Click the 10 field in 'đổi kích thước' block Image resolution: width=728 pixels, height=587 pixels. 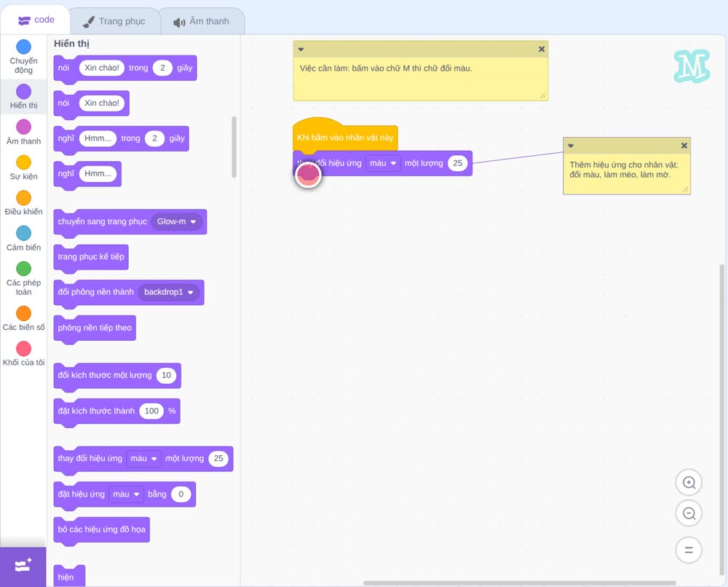[166, 375]
